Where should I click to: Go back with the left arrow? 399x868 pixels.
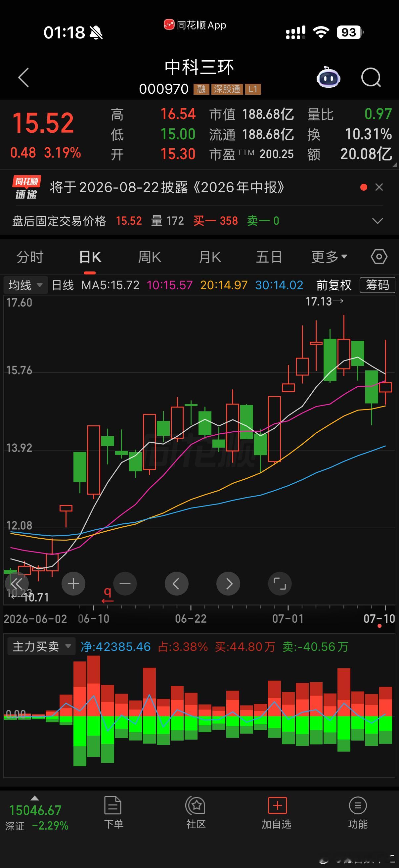(23, 77)
